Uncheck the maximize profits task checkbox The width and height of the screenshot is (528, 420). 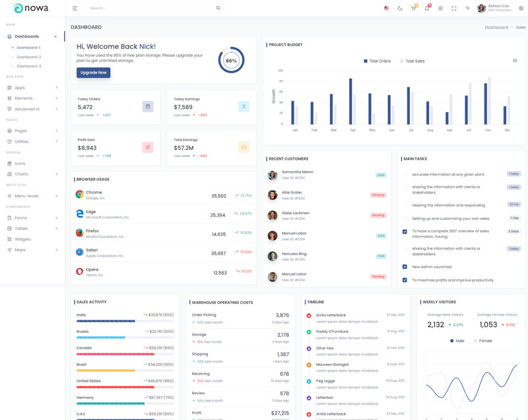[405, 280]
